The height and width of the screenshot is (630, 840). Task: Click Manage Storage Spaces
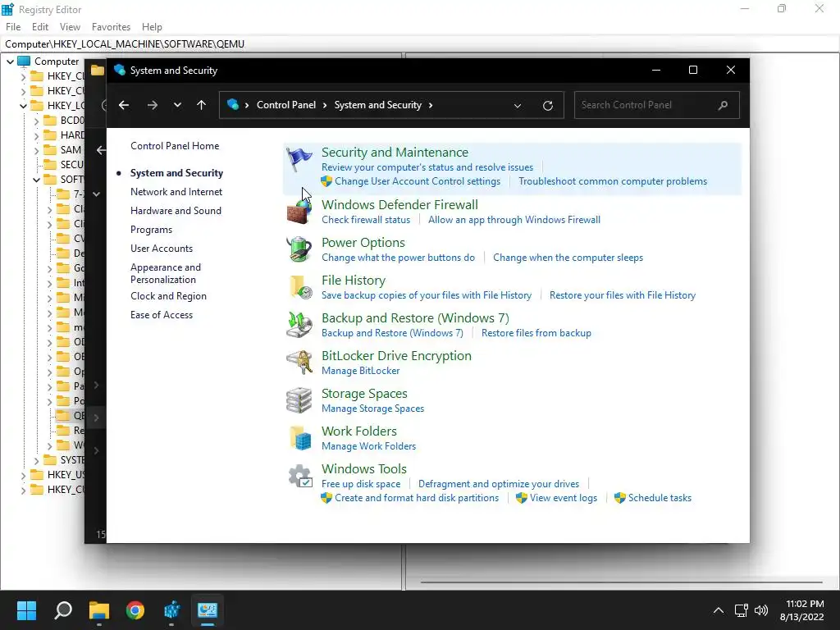[x=373, y=409]
